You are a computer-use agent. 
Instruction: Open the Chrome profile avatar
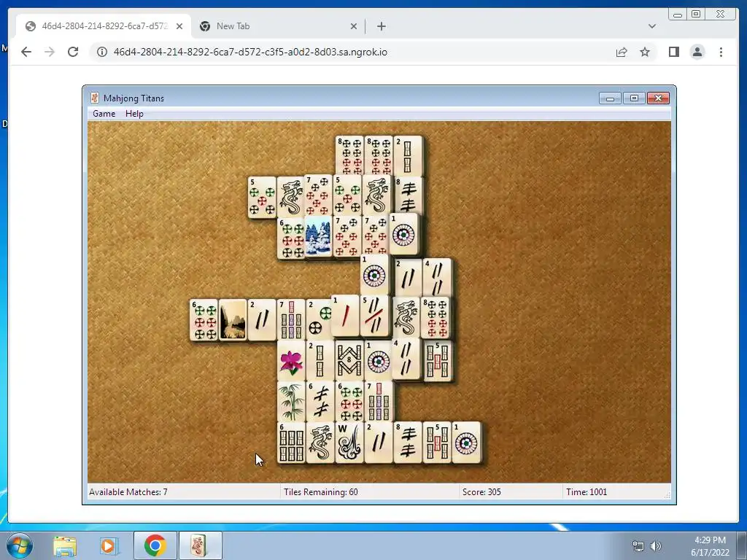[697, 52]
